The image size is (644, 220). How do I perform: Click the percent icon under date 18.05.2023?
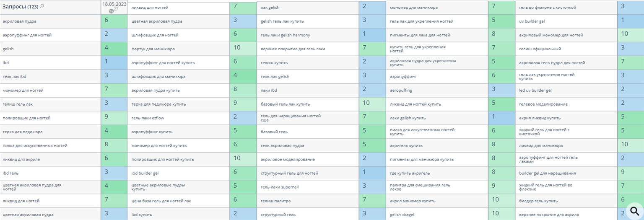coord(112,11)
